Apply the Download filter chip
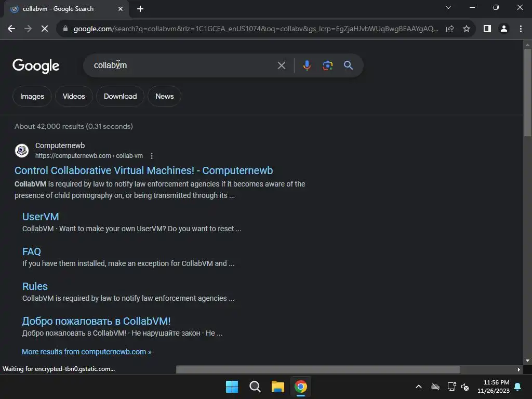Screen dimensions: 532x399 [x=120, y=96]
